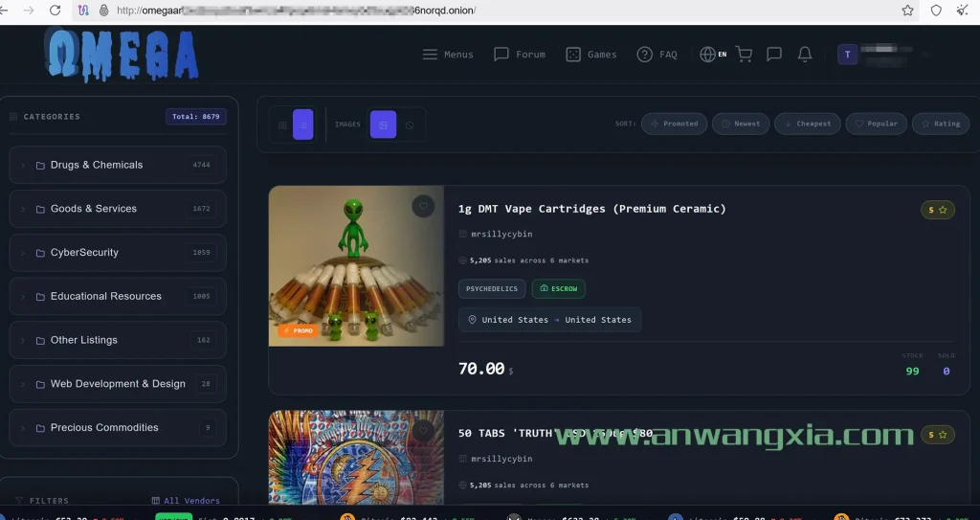Open the user profile avatar 'T'
This screenshot has width=980, height=520.
(848, 55)
